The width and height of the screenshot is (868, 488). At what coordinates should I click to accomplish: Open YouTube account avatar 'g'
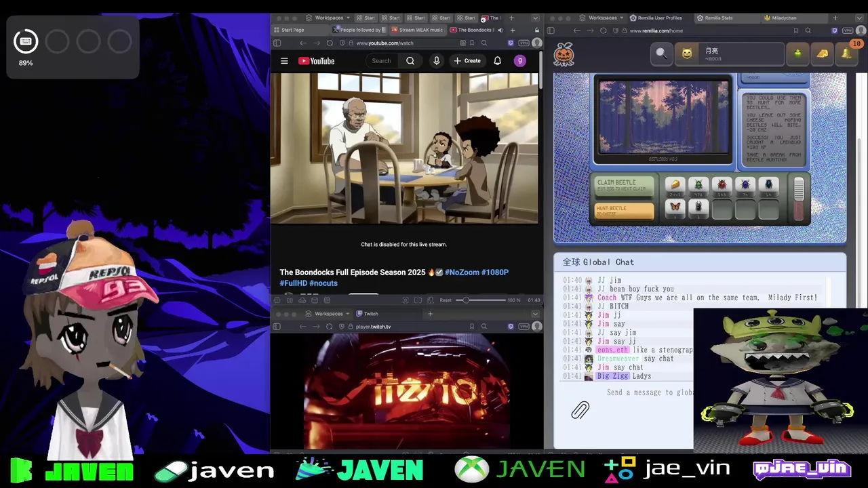tap(520, 61)
